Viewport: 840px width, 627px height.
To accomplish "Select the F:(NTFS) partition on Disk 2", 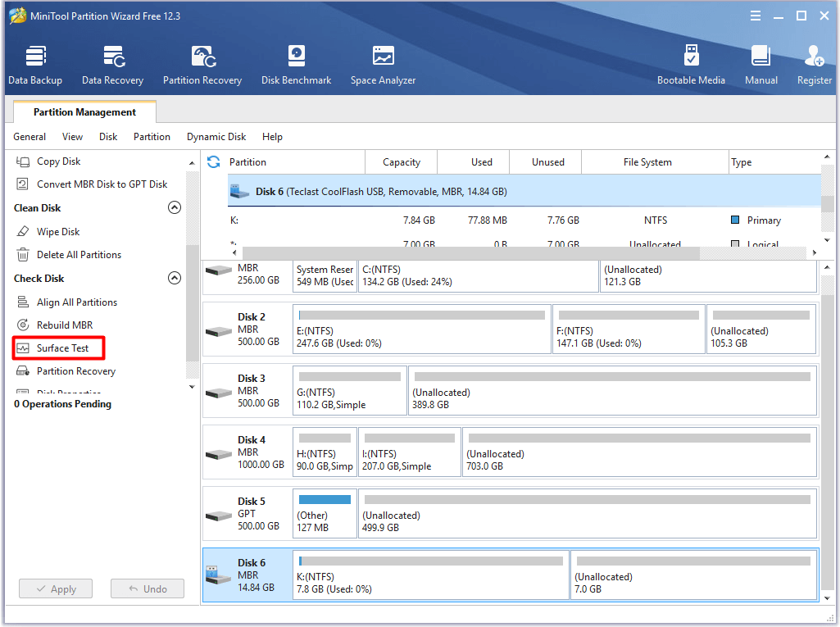I will 629,329.
